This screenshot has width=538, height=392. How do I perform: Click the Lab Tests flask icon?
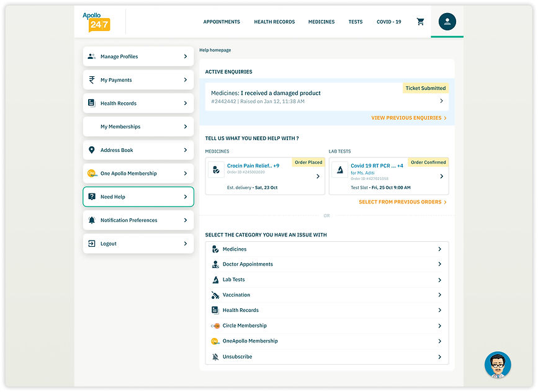tap(215, 279)
